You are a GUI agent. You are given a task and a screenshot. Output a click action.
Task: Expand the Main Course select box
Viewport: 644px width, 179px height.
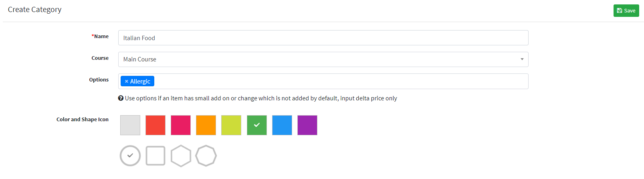pyautogui.click(x=323, y=59)
